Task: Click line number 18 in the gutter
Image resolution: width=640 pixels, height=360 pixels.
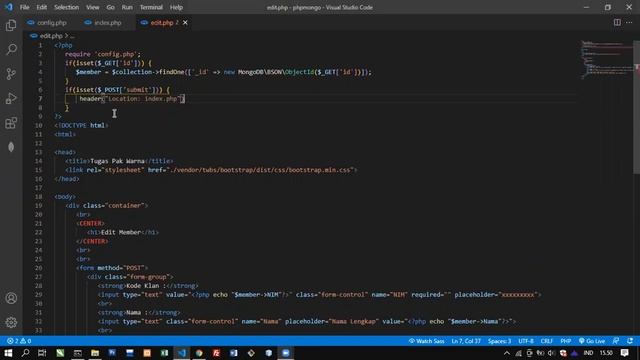Action: click(x=39, y=197)
